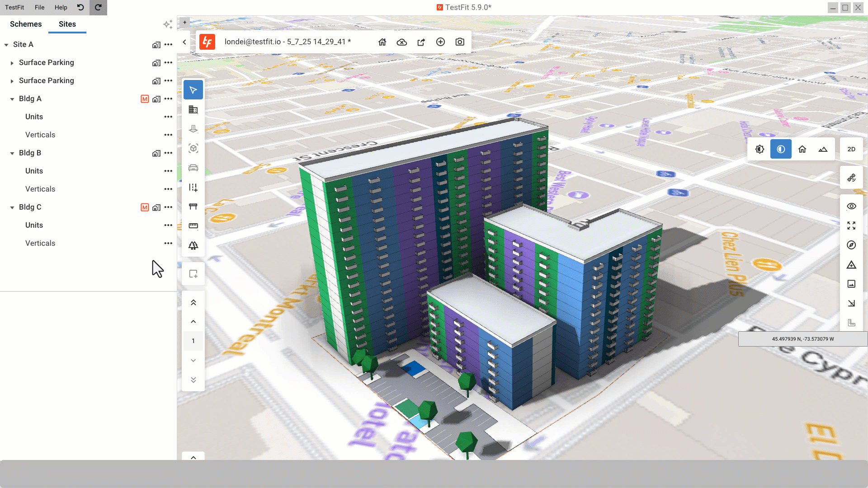
Task: Go up one floor with single chevron
Action: coord(193,322)
